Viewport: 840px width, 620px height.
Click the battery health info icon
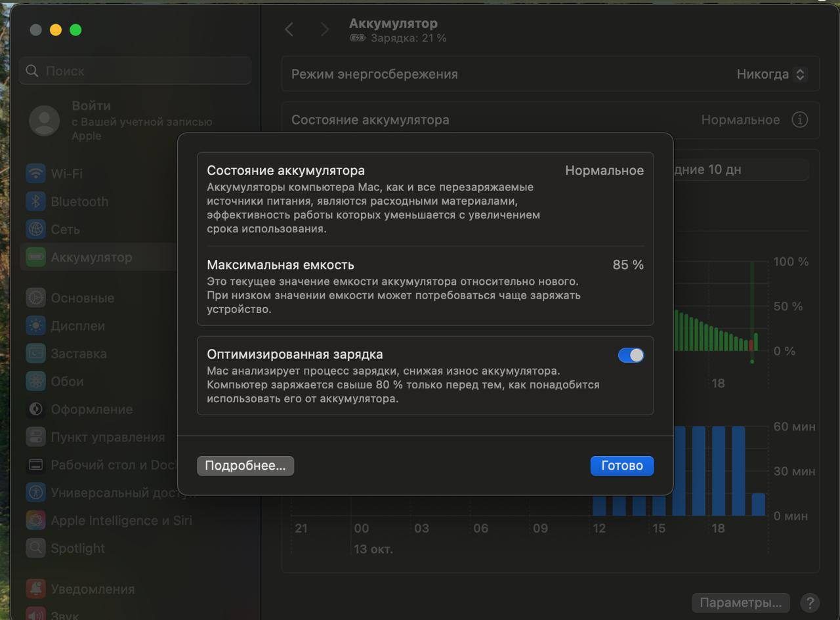coord(799,120)
